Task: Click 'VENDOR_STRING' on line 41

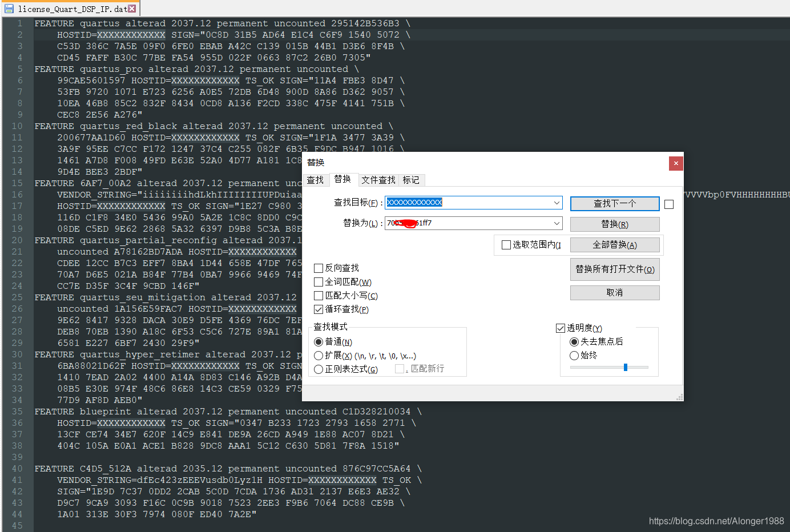Action: tap(94, 480)
